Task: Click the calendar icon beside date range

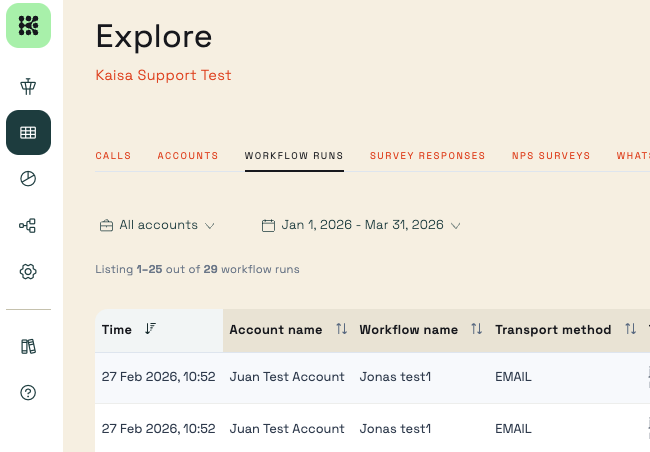Action: pyautogui.click(x=268, y=226)
